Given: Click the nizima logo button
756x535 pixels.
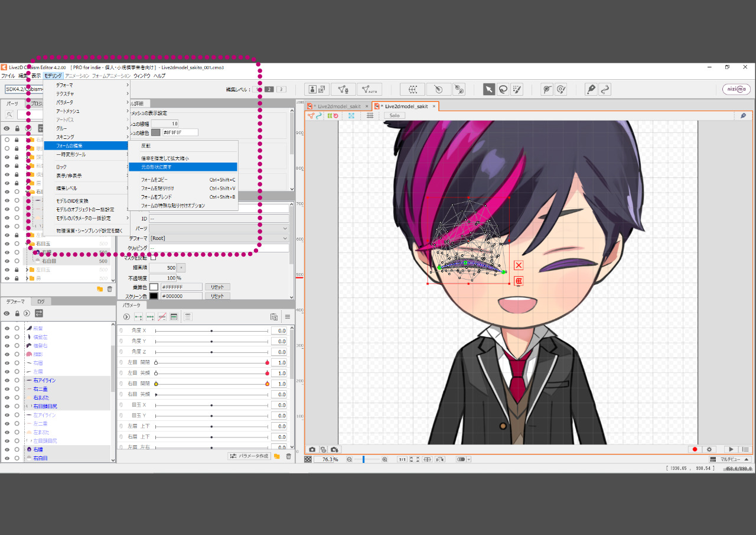Looking at the screenshot, I should pyautogui.click(x=737, y=89).
